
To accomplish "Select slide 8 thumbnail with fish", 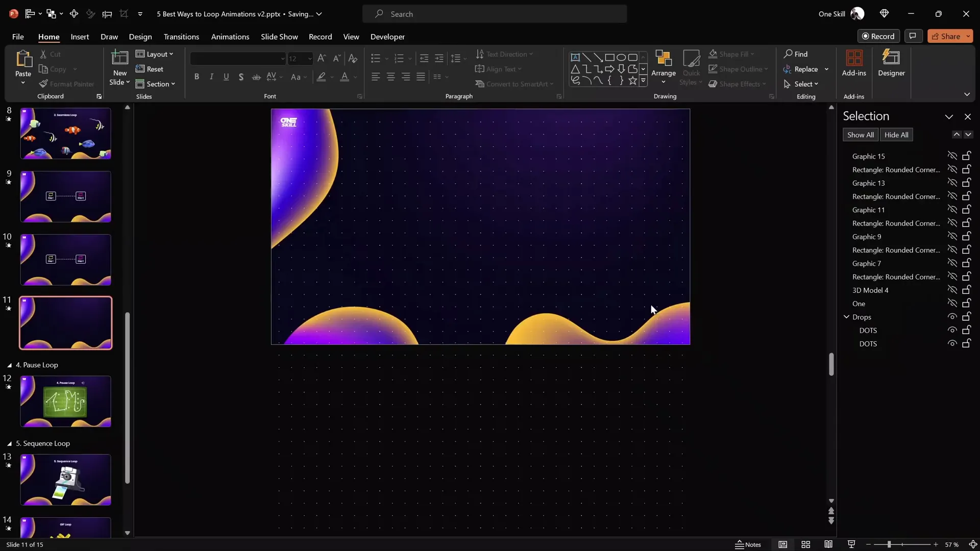I will point(65,133).
